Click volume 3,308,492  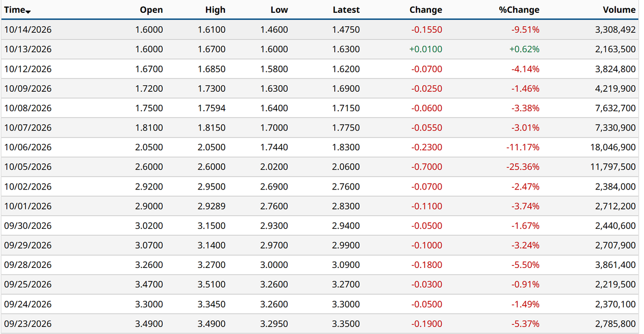[616, 30]
